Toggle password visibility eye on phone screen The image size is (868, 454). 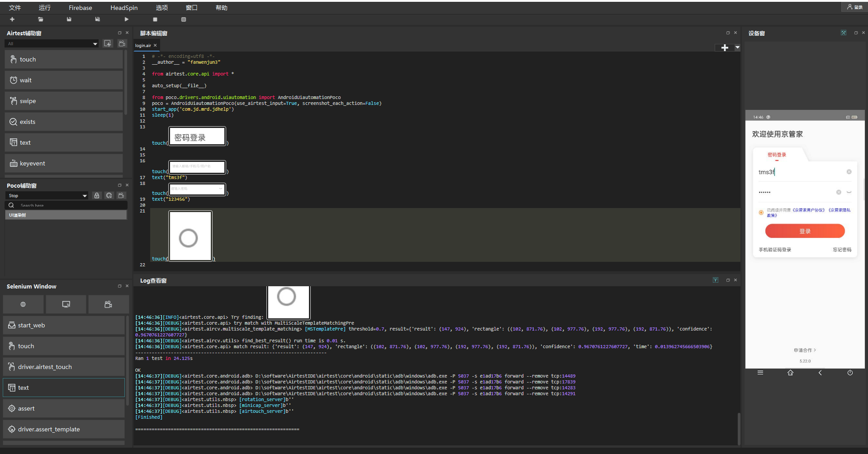pyautogui.click(x=849, y=192)
